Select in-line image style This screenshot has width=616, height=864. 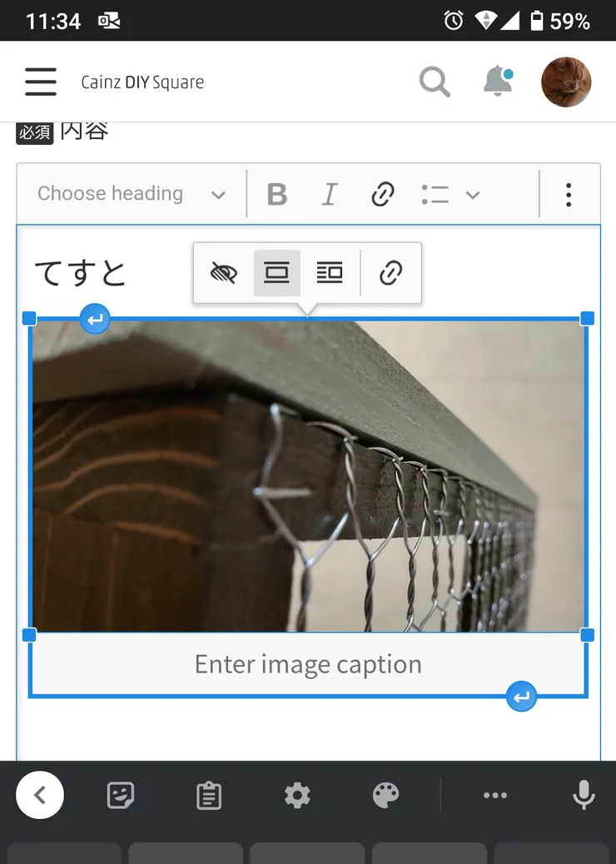[276, 273]
